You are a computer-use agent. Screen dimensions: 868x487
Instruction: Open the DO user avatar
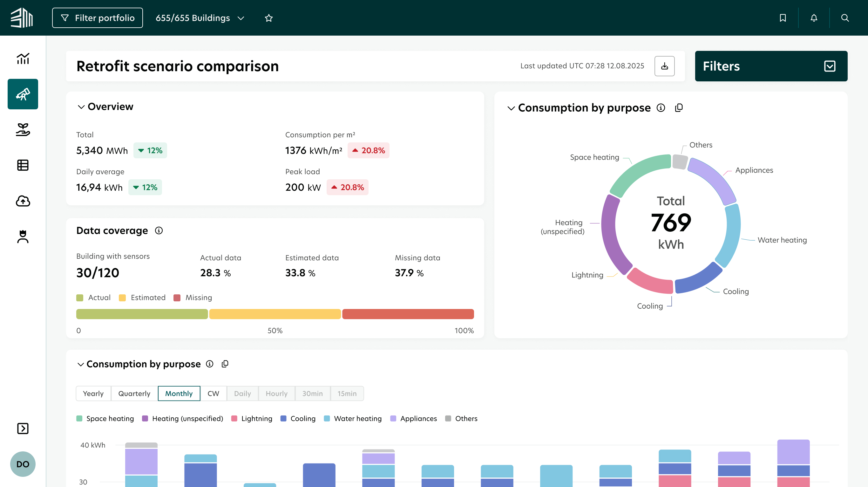click(x=23, y=464)
